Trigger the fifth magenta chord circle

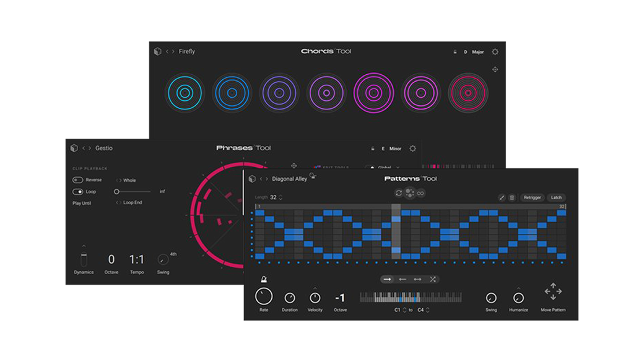(374, 93)
